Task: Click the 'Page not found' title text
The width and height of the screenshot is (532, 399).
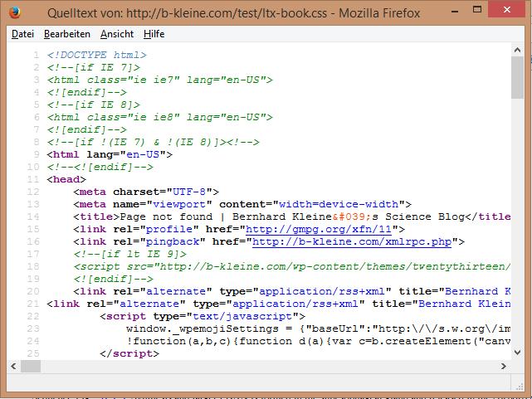Action: click(166, 217)
